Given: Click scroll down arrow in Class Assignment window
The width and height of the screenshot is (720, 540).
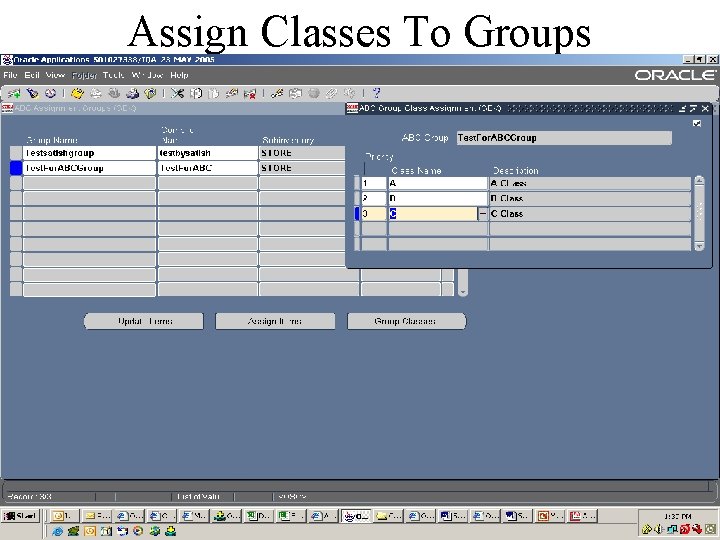Looking at the screenshot, I should [699, 247].
